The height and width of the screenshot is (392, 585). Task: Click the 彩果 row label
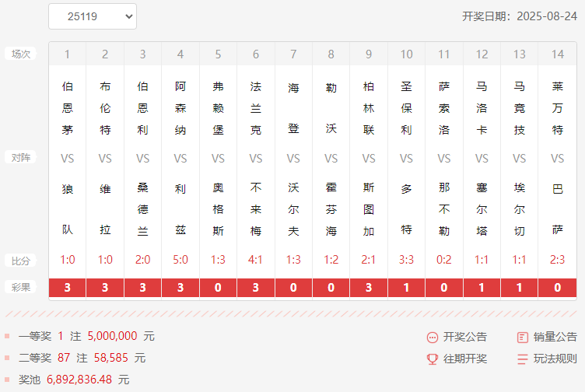[20, 287]
